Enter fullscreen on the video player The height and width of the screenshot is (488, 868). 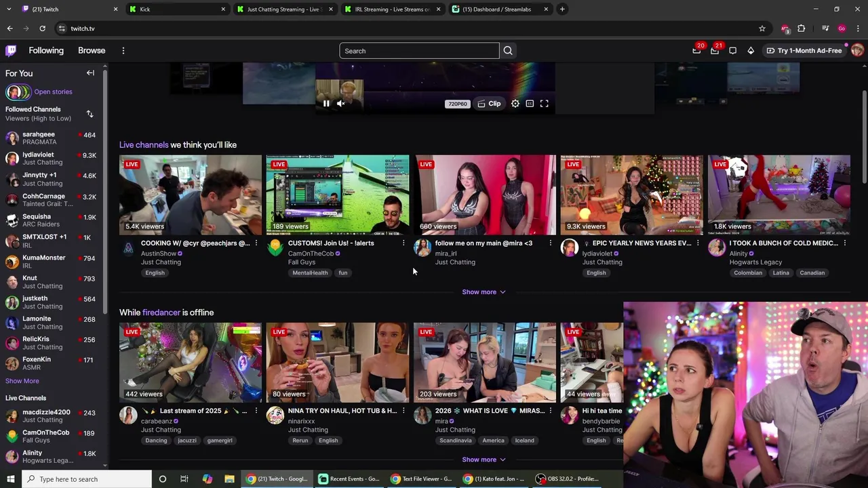[544, 104]
